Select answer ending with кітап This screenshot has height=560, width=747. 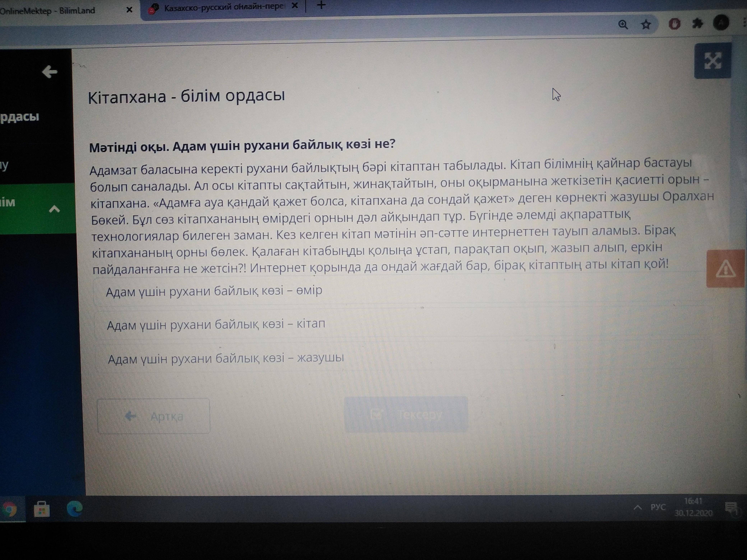coord(216,324)
